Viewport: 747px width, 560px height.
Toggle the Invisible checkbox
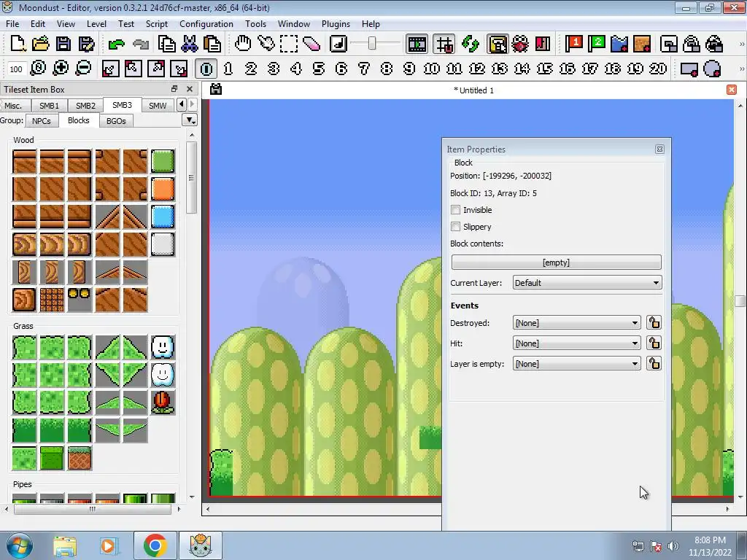pos(455,210)
